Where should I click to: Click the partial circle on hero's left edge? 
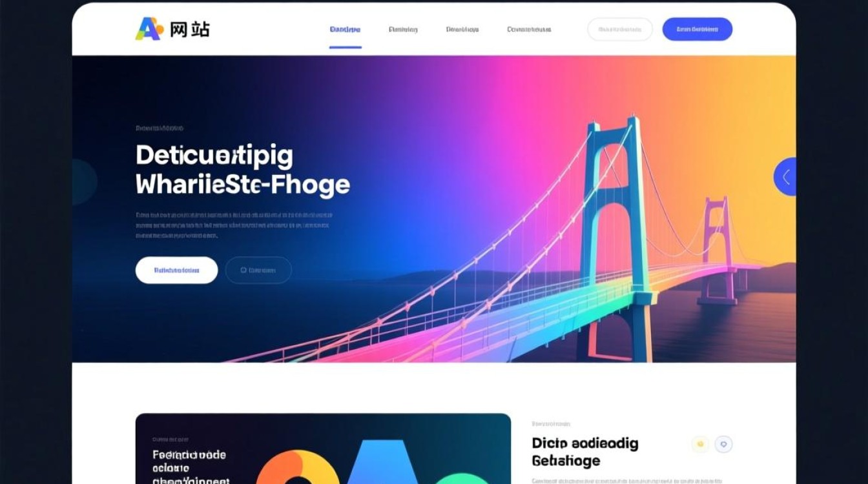[85, 182]
